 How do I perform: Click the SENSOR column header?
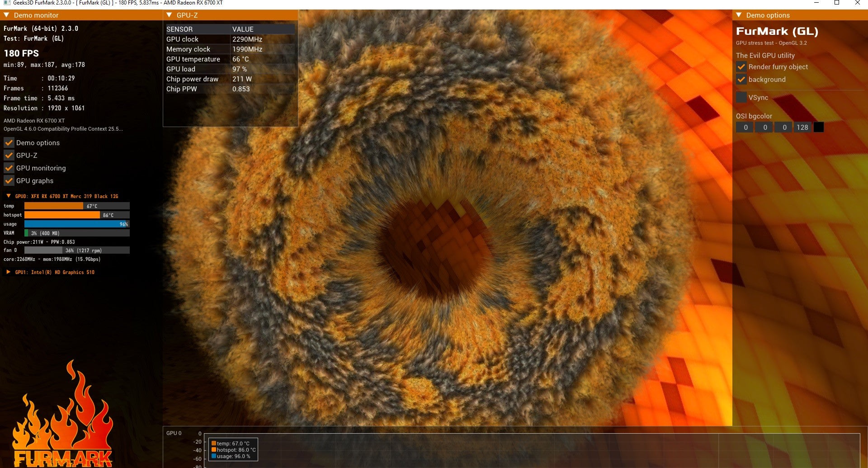click(198, 29)
